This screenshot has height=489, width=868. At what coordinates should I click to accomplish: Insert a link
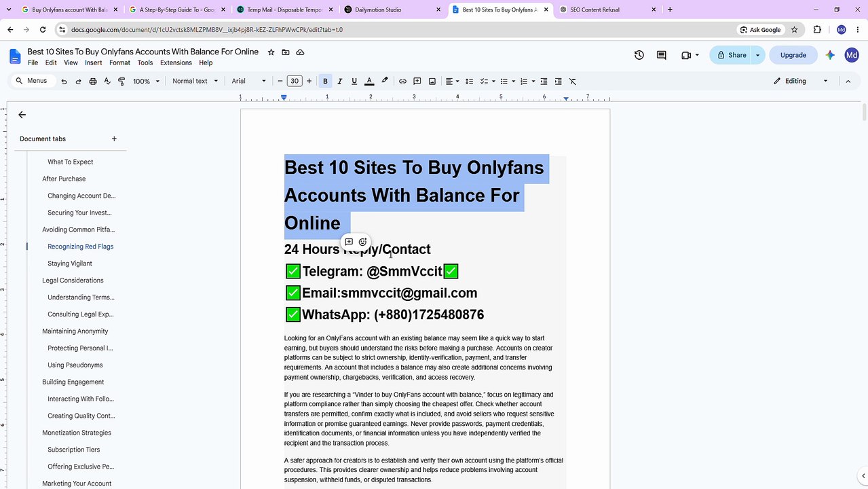click(x=402, y=81)
